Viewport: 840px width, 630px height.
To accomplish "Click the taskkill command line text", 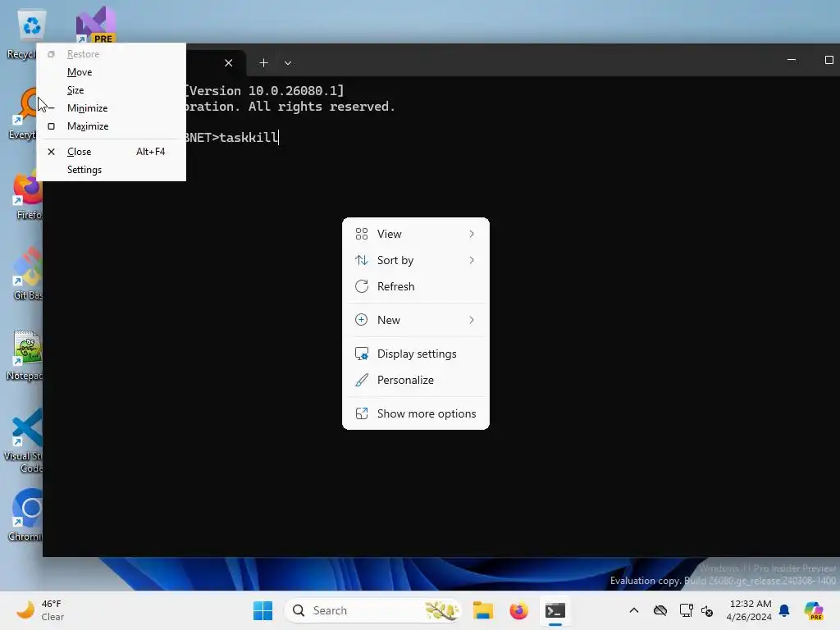I will [249, 138].
